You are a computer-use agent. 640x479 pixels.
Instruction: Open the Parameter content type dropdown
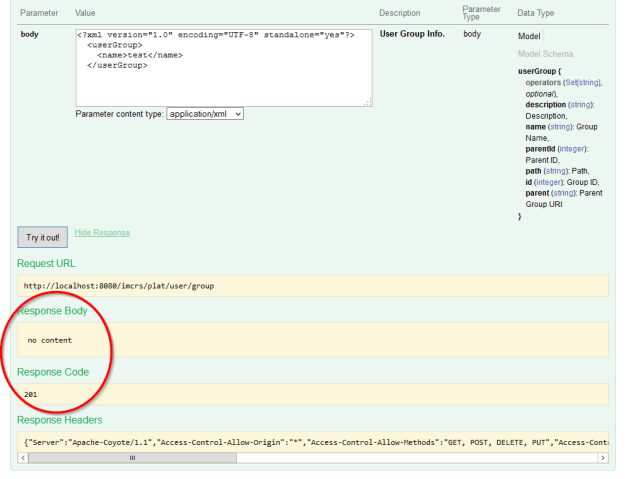pyautogui.click(x=205, y=114)
